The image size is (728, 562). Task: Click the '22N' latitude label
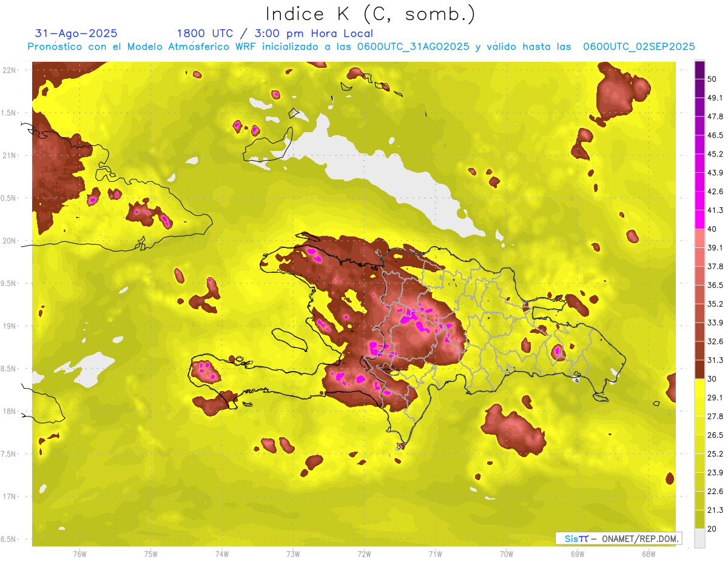coord(9,70)
